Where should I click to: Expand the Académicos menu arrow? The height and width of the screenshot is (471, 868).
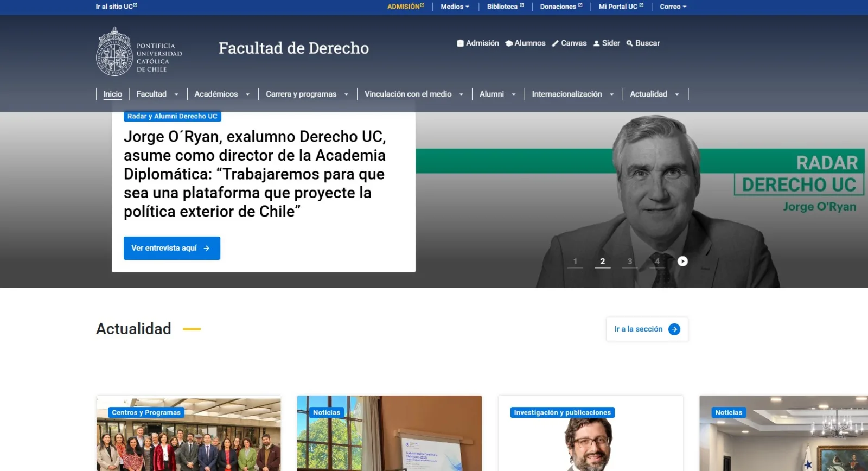(x=248, y=94)
